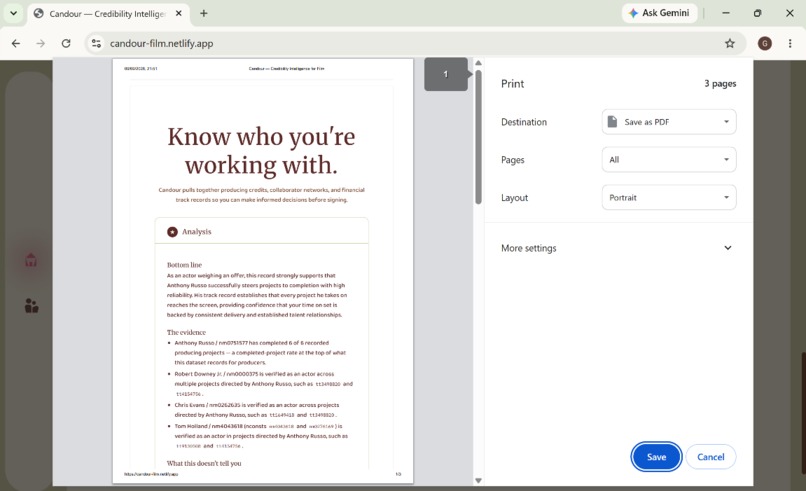This screenshot has width=806, height=491.
Task: Select the Candour Credibility Intelligence tab
Action: coord(108,14)
